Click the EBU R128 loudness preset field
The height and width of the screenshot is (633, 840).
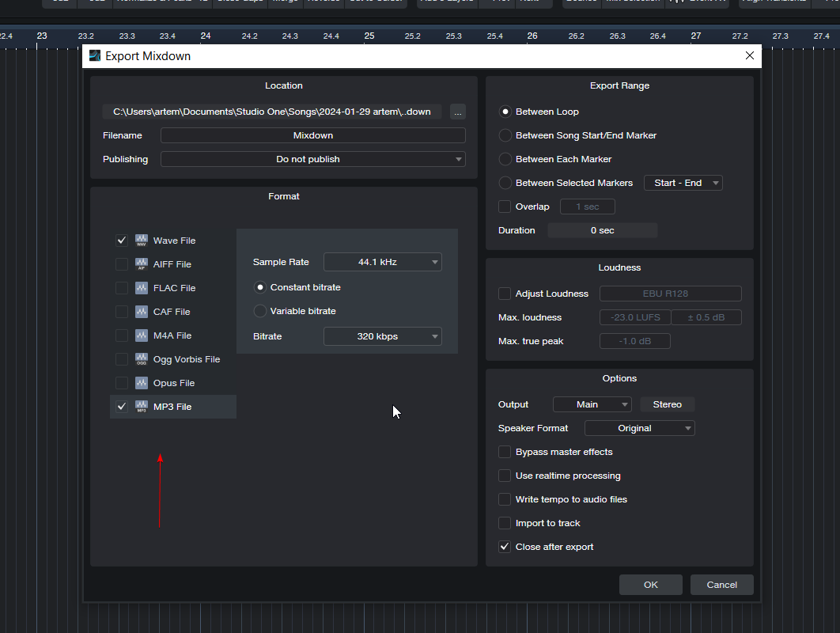pos(671,294)
